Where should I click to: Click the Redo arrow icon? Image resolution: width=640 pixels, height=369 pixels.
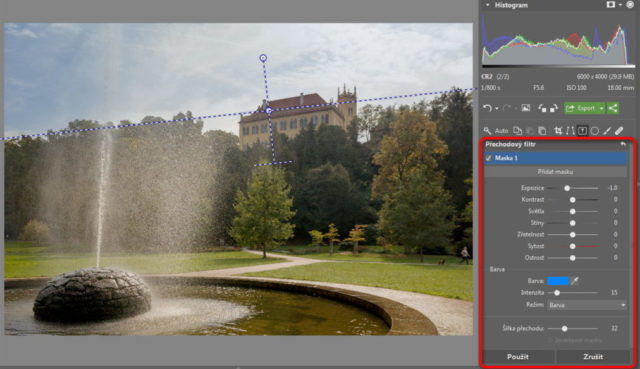(x=507, y=108)
